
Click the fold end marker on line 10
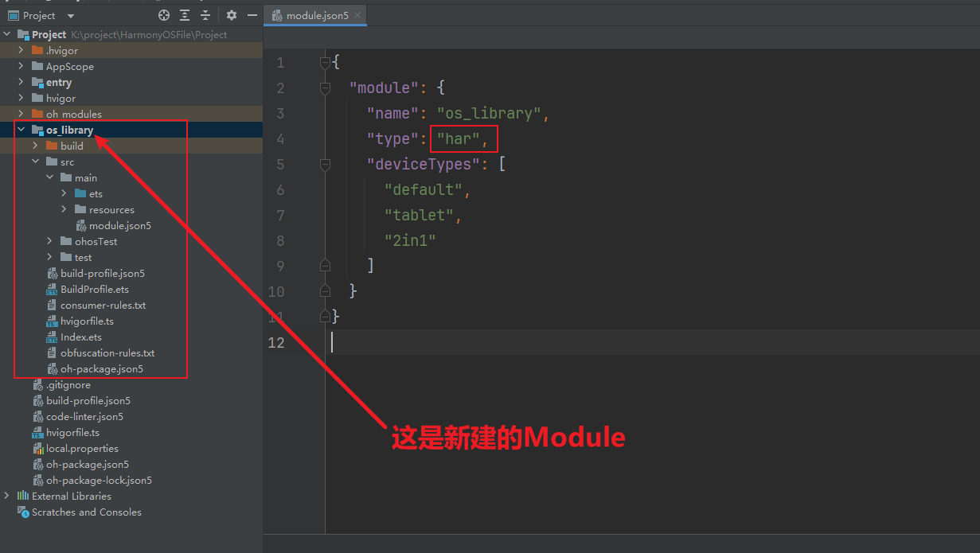[325, 291]
